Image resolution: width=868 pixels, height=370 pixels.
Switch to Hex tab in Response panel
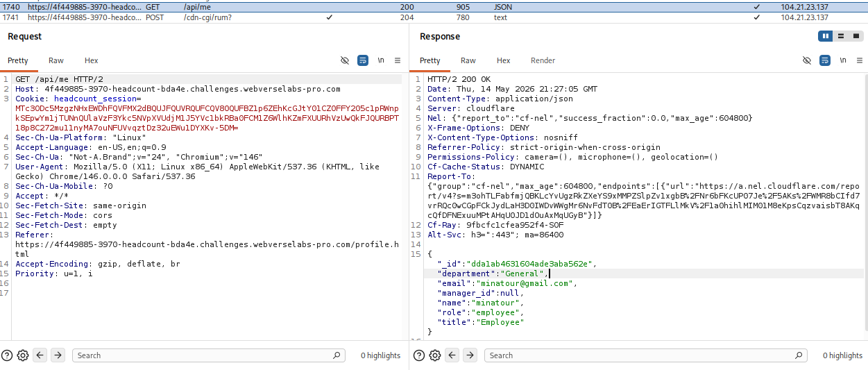coord(504,60)
